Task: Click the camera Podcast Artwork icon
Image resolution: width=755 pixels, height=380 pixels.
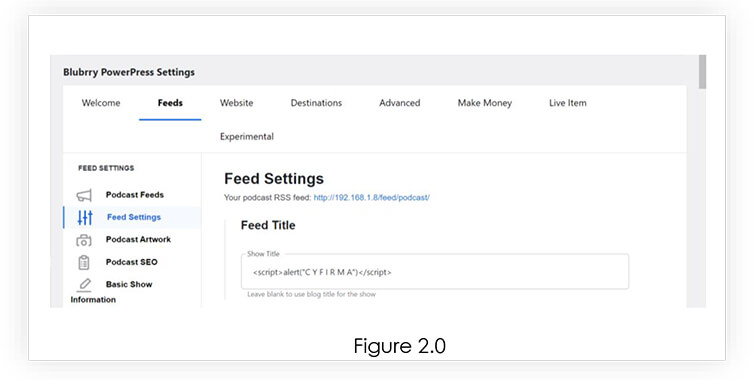Action: [x=84, y=240]
